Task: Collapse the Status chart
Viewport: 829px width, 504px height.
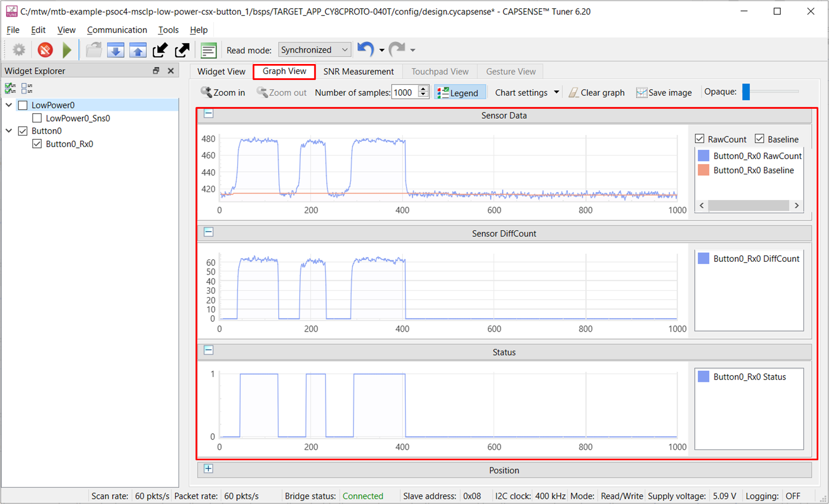Action: (x=208, y=350)
